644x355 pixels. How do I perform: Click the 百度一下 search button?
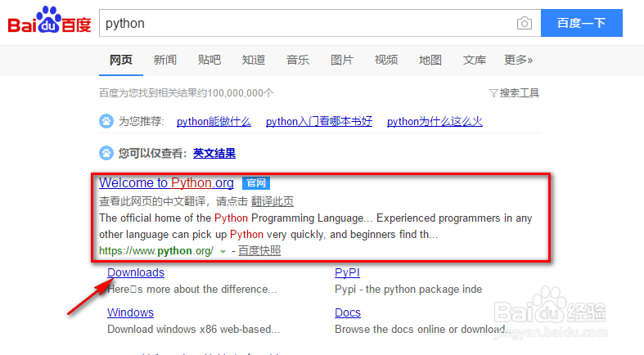581,23
